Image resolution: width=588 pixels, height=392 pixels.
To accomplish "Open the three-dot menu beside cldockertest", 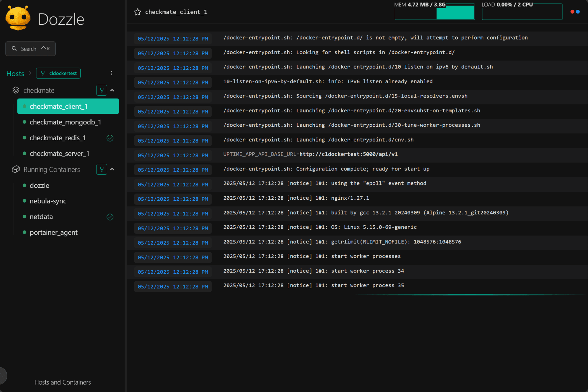I will pyautogui.click(x=112, y=73).
